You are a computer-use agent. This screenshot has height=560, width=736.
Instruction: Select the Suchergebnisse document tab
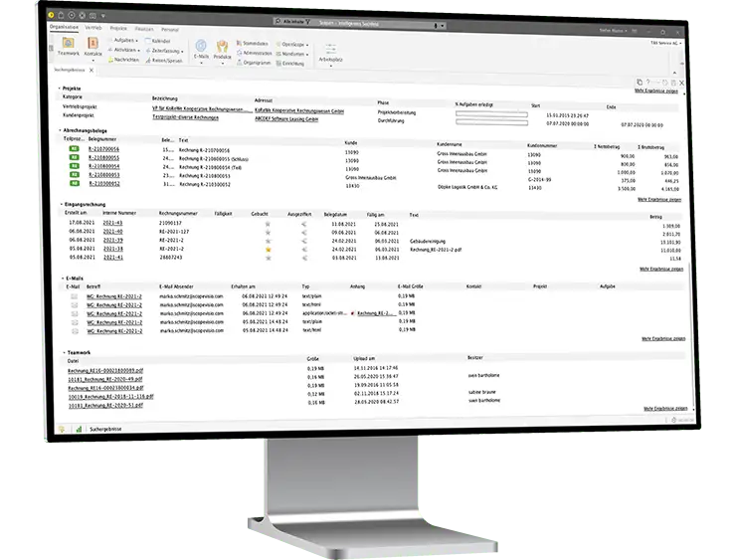[70, 70]
